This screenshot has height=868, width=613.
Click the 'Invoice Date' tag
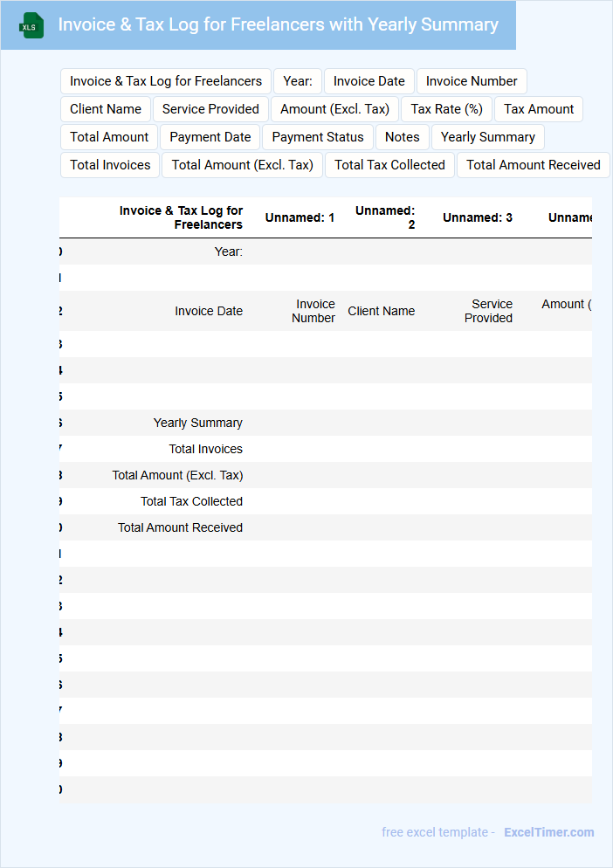click(x=368, y=81)
